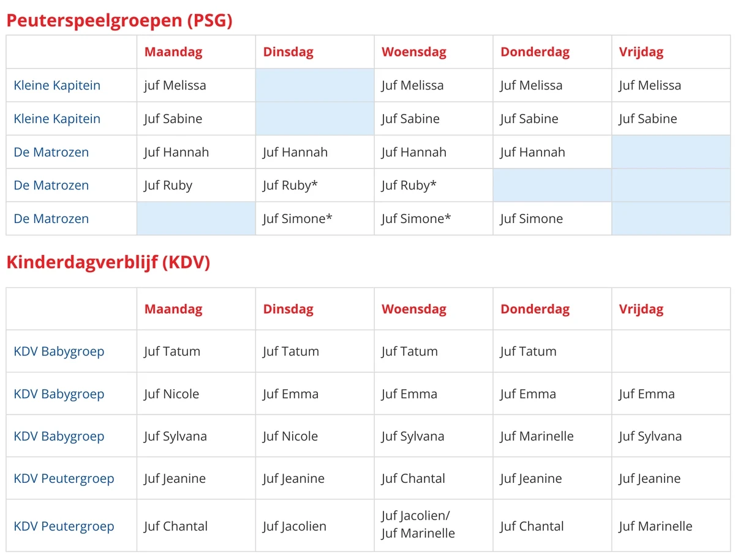Screen dimensions: 735x560
Task: Open De Matrozen link in Juf Simone row
Action: 51,219
